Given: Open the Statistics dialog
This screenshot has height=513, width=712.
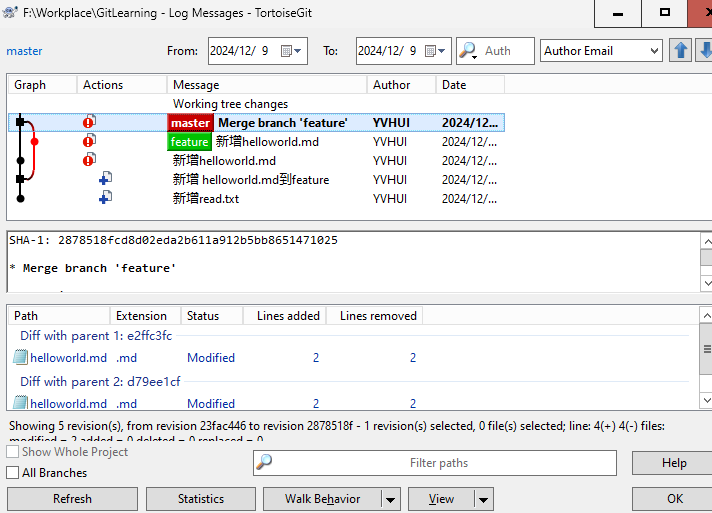Looking at the screenshot, I should tap(201, 499).
